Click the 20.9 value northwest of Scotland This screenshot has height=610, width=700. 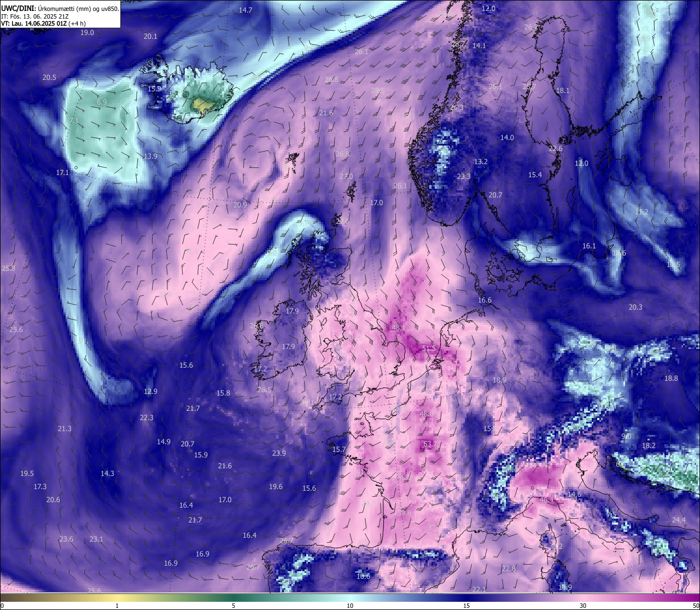point(240,205)
